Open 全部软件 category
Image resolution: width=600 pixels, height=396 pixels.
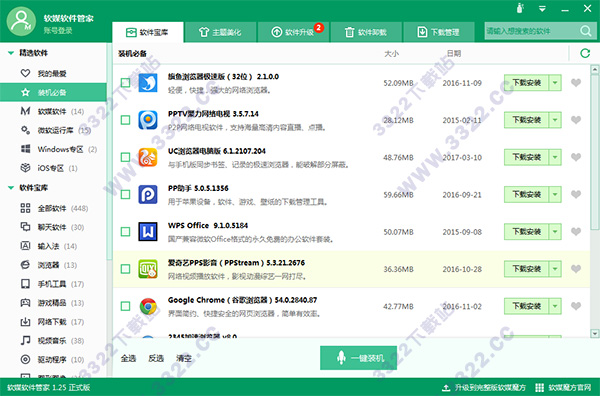click(54, 208)
